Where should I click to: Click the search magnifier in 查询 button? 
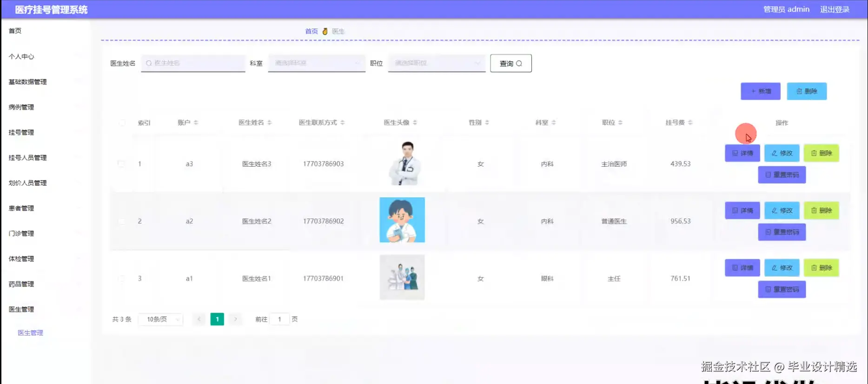tap(519, 64)
